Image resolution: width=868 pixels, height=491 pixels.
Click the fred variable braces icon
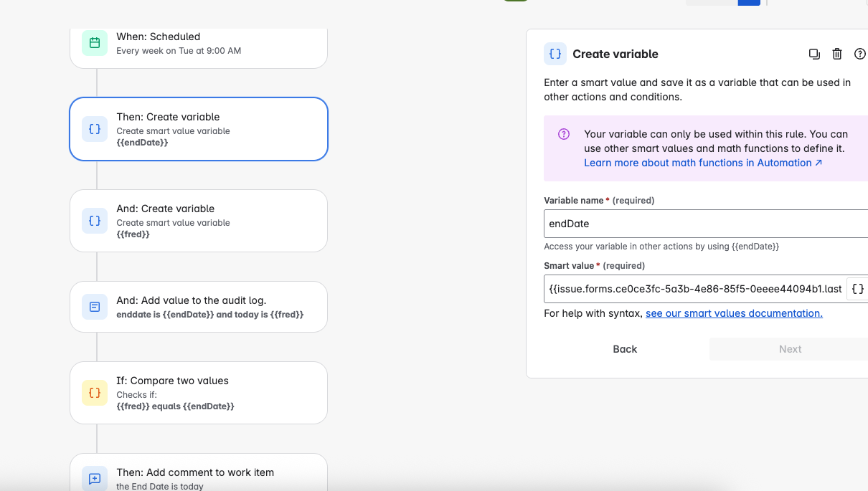[x=95, y=221]
